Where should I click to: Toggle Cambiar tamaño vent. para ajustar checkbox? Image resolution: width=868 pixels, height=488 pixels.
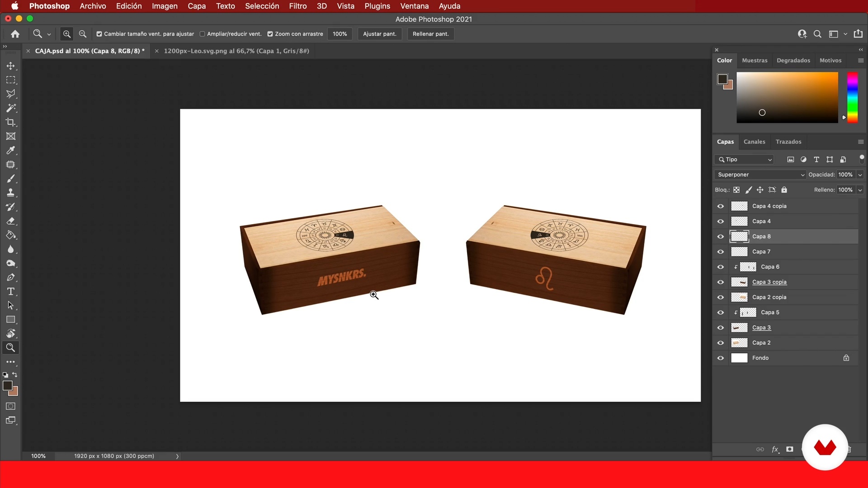(x=99, y=34)
